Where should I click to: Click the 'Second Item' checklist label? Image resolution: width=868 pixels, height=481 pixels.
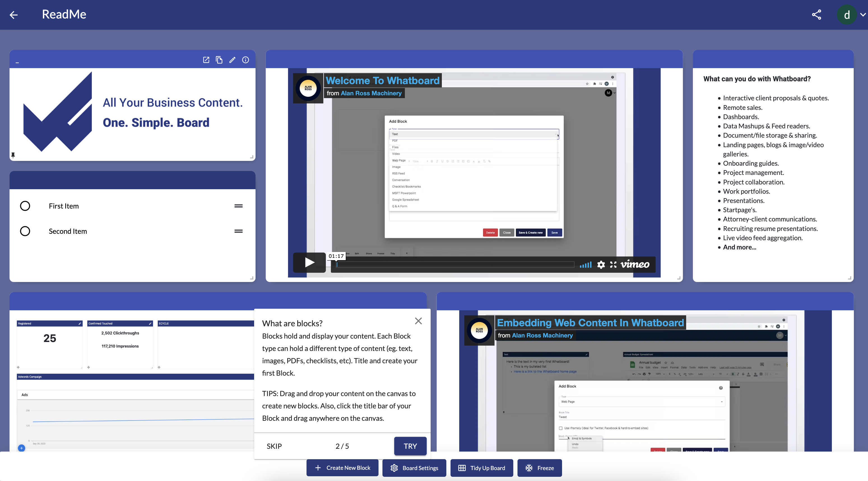coord(68,231)
